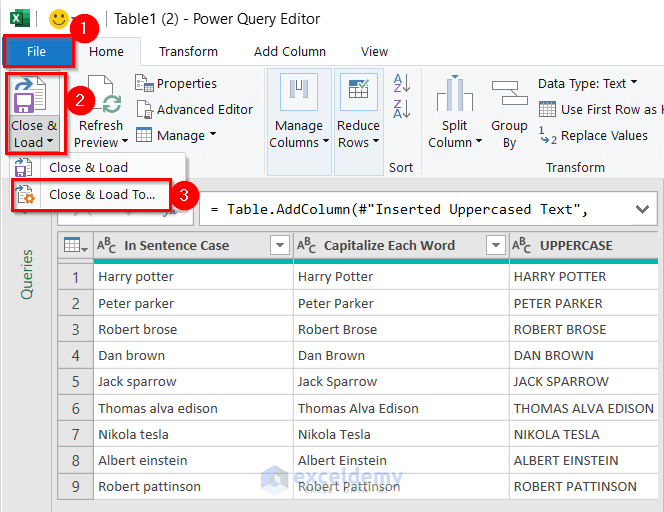Image resolution: width=664 pixels, height=512 pixels.
Task: Click the smiley feedback icon
Action: pyautogui.click(x=59, y=18)
